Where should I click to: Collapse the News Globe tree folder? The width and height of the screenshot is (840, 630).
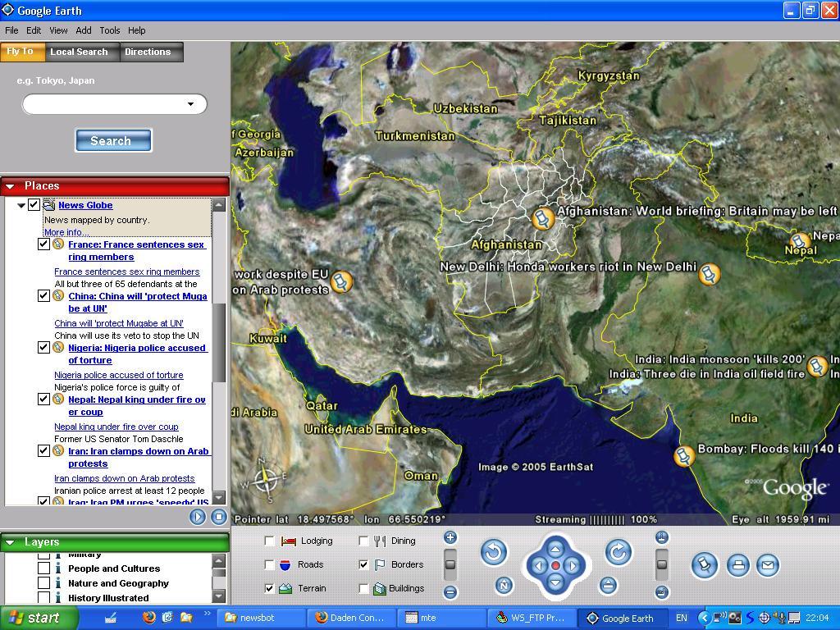coord(21,205)
